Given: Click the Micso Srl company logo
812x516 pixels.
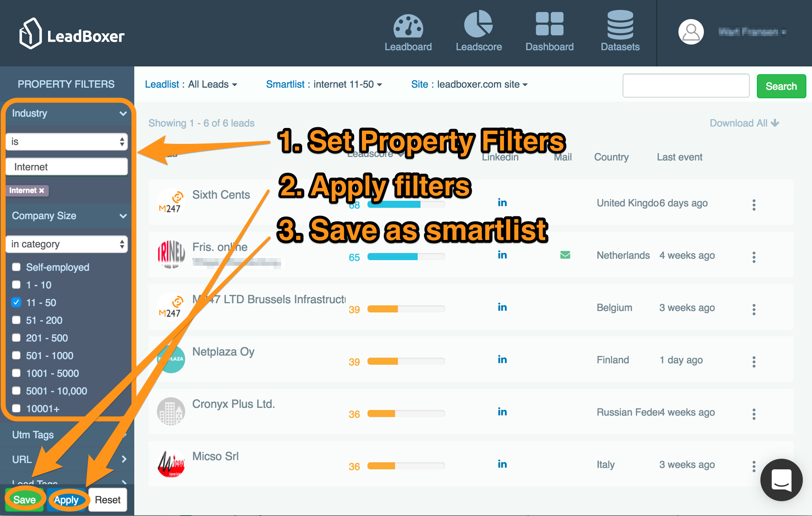Looking at the screenshot, I should [x=171, y=464].
